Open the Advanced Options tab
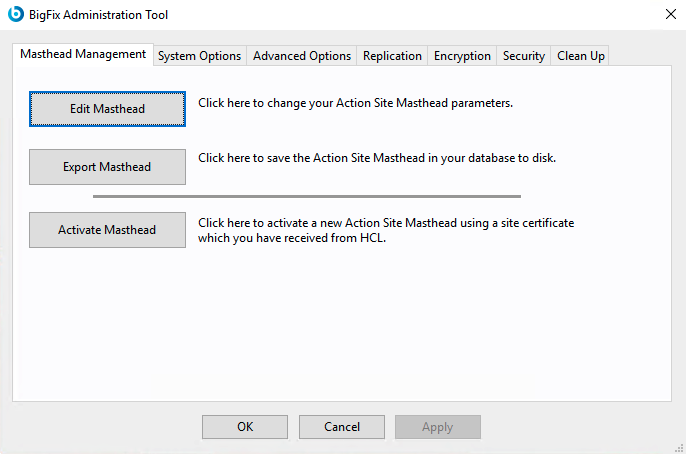The height and width of the screenshot is (454, 686). (x=302, y=56)
